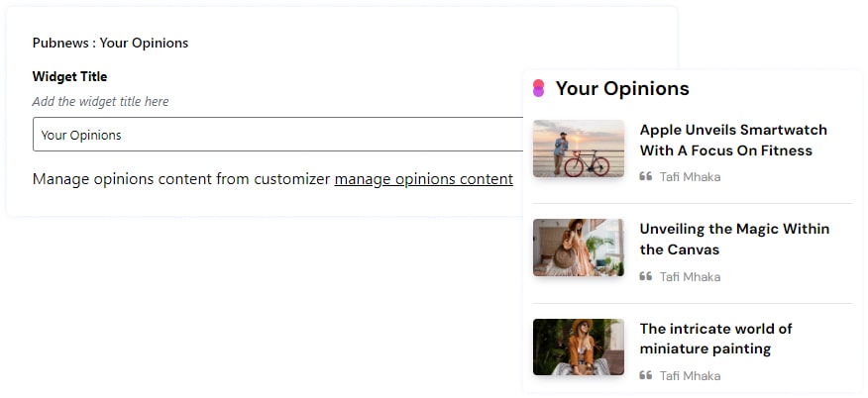Open The intricate world of miniature painting
868x398 pixels.
pyautogui.click(x=715, y=338)
